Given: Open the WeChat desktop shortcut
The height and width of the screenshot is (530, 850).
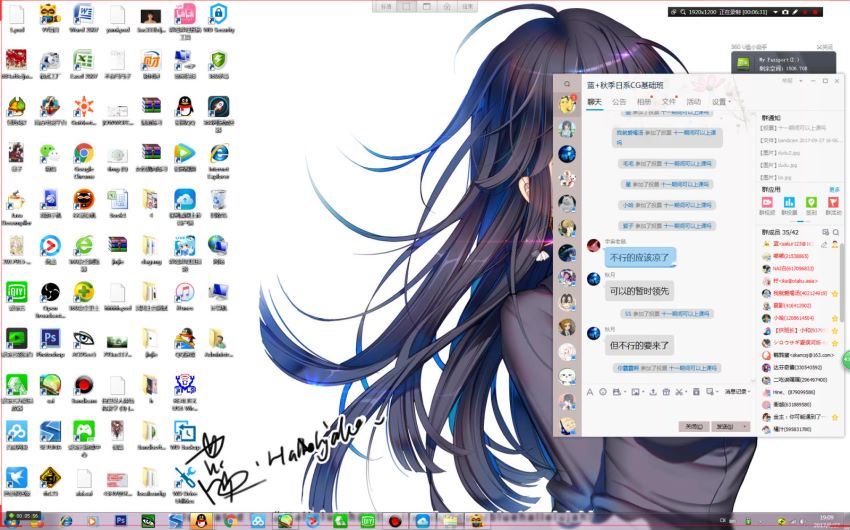Looking at the screenshot, I should tap(50, 157).
